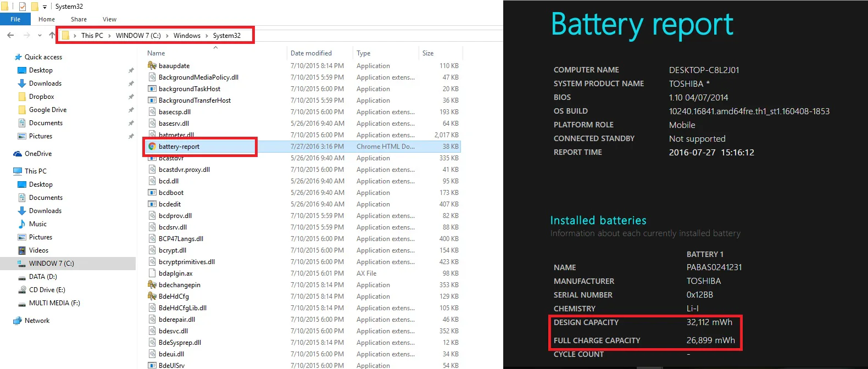
Task: Click the Forward navigation arrow
Action: (26, 35)
